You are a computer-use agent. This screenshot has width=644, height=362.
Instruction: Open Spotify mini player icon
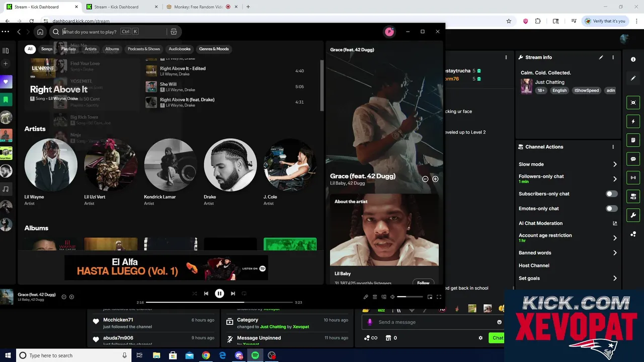coord(430,297)
